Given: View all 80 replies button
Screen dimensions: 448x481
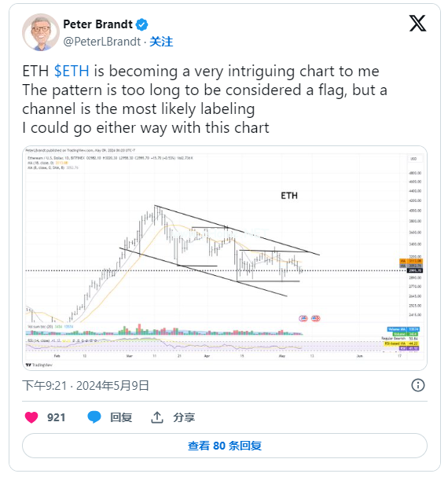Looking at the screenshot, I should (225, 446).
